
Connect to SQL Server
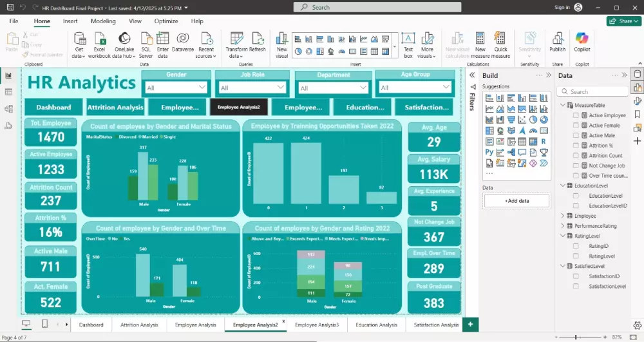pyautogui.click(x=146, y=45)
